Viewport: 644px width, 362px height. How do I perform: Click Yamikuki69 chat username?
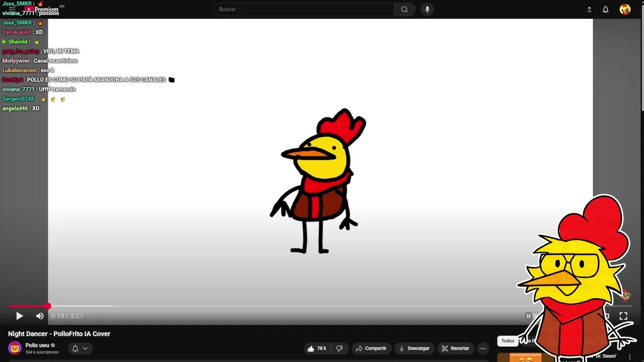tap(17, 32)
